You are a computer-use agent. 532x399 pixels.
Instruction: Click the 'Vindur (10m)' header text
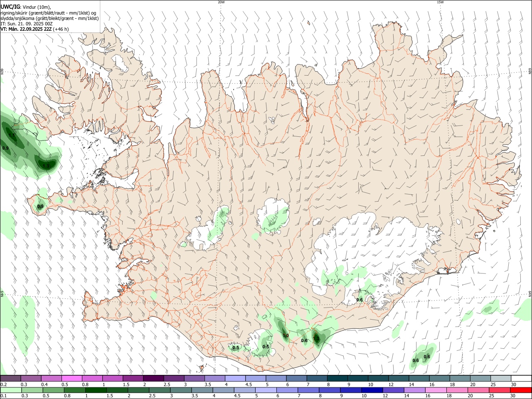click(37, 7)
